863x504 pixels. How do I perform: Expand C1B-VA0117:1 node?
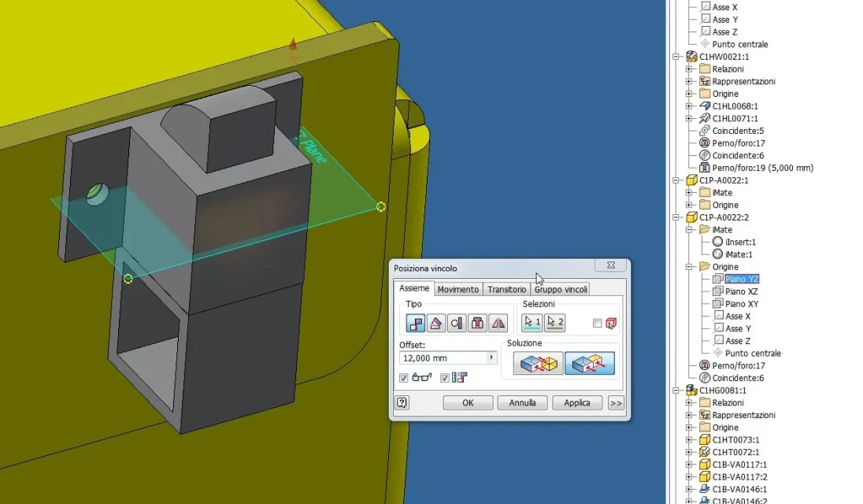(x=689, y=465)
